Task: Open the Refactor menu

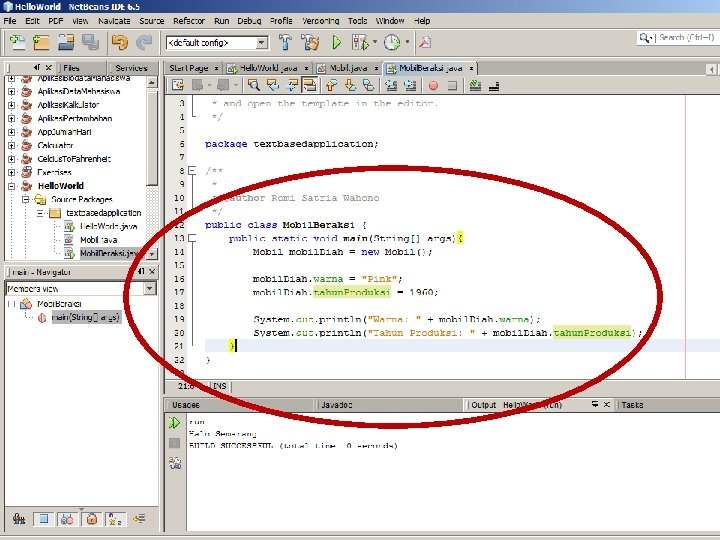Action: coord(189,21)
